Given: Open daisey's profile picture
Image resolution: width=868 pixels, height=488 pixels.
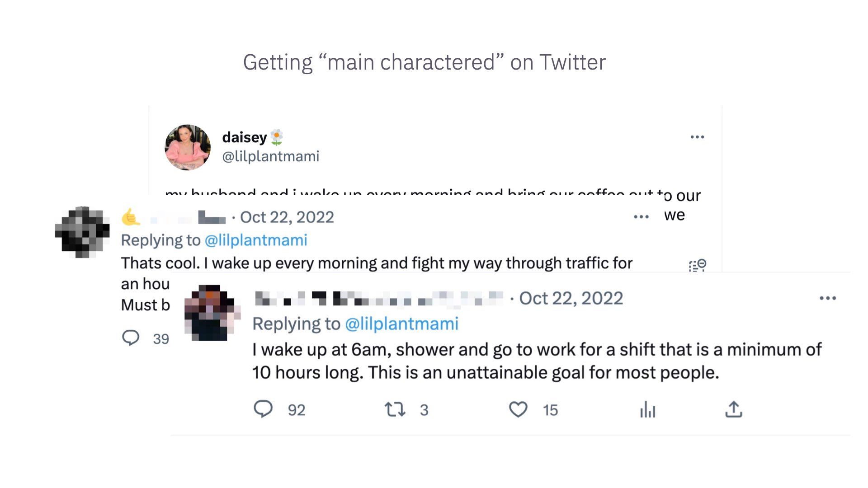Looking at the screenshot, I should (x=188, y=147).
